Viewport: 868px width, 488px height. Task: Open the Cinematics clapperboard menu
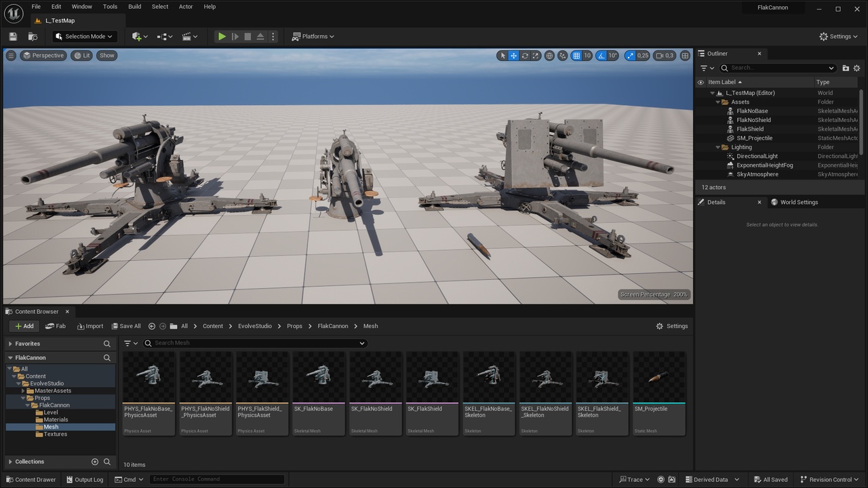[x=190, y=37]
